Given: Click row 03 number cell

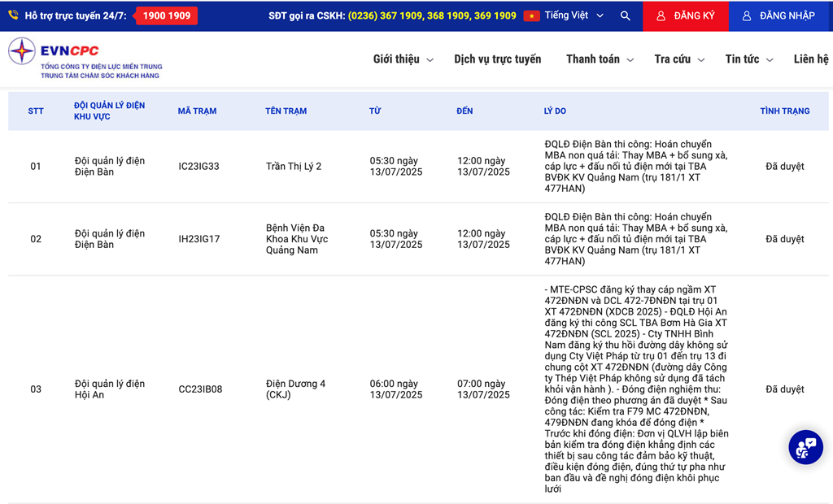Looking at the screenshot, I should [x=36, y=389].
